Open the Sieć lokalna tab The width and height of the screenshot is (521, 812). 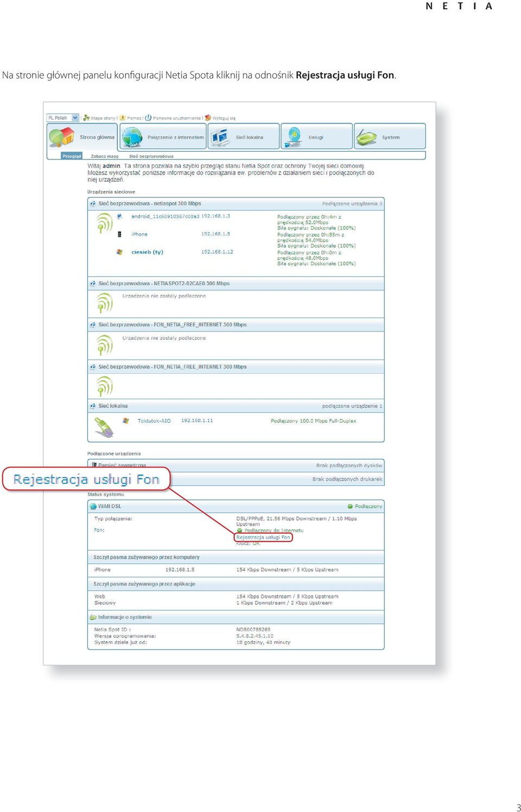[x=244, y=137]
